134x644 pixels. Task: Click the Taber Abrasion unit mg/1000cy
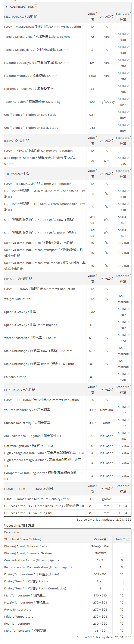pyautogui.click(x=106, y=102)
